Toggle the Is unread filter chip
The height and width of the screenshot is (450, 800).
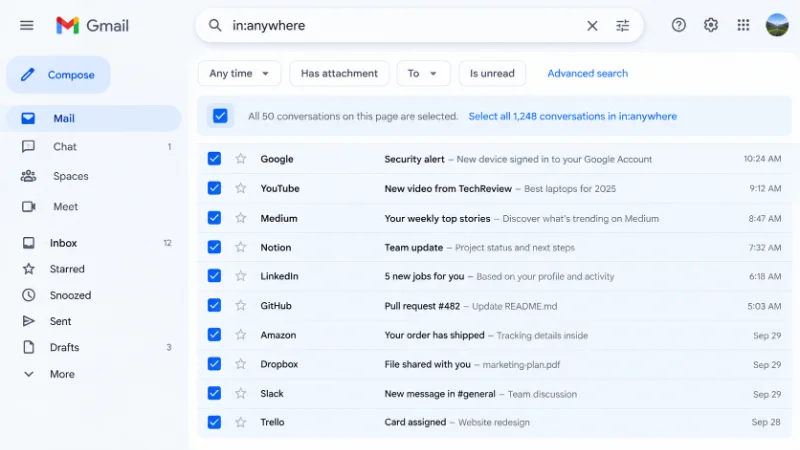(492, 73)
